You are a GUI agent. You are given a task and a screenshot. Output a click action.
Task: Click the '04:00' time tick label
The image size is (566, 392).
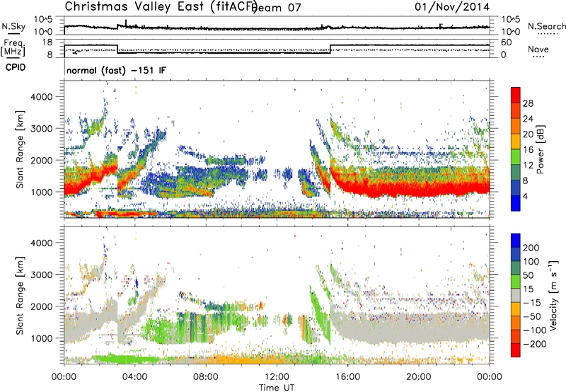pos(135,377)
